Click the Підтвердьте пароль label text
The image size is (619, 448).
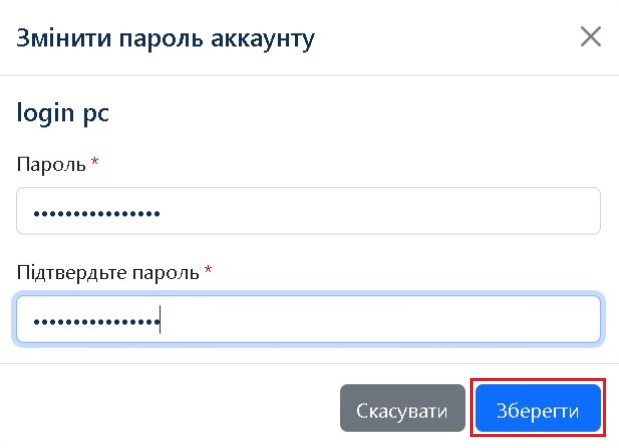(108, 272)
